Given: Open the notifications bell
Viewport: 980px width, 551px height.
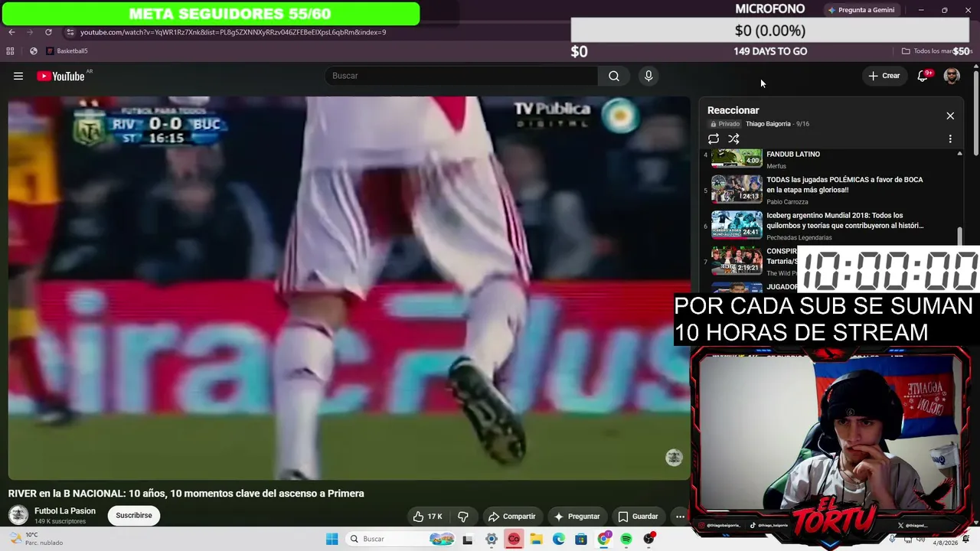Looking at the screenshot, I should (x=923, y=76).
